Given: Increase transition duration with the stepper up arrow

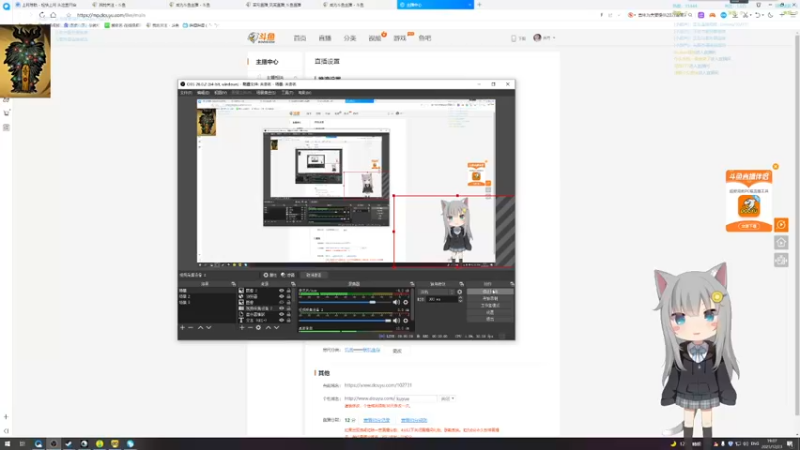Looking at the screenshot, I should [x=460, y=297].
